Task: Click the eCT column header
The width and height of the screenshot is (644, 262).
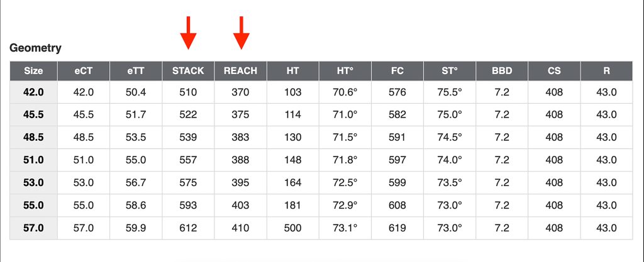Action: point(84,71)
